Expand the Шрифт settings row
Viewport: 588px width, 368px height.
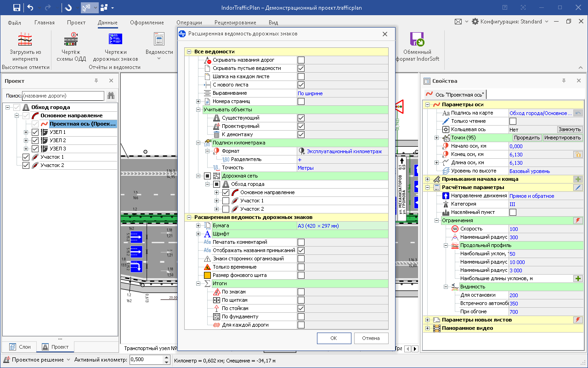(198, 234)
